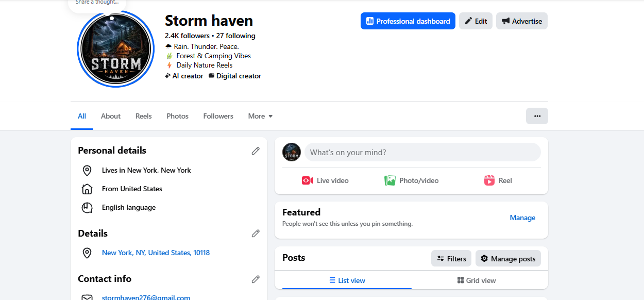Open the Professional dashboard
644x300 pixels.
[408, 21]
